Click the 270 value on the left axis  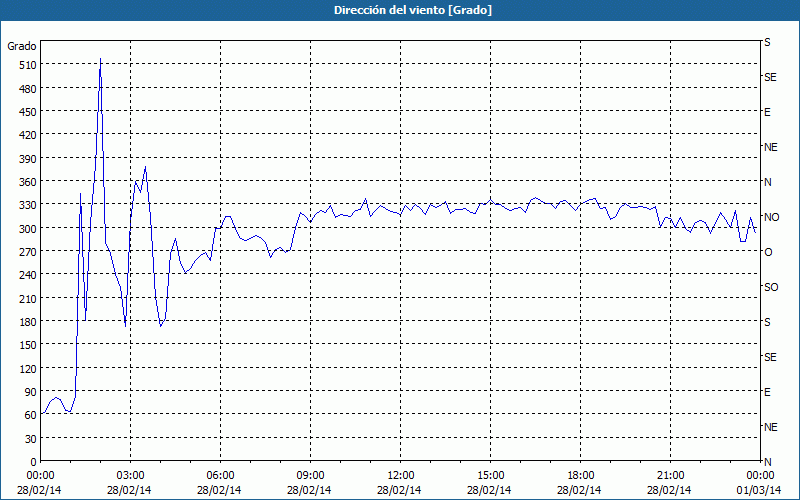(x=28, y=252)
